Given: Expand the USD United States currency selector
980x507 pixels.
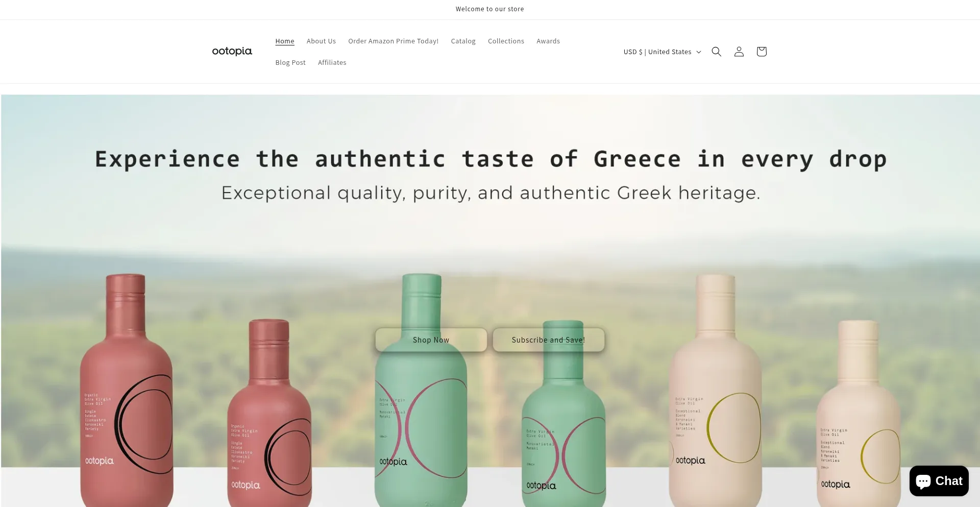Looking at the screenshot, I should click(x=662, y=52).
